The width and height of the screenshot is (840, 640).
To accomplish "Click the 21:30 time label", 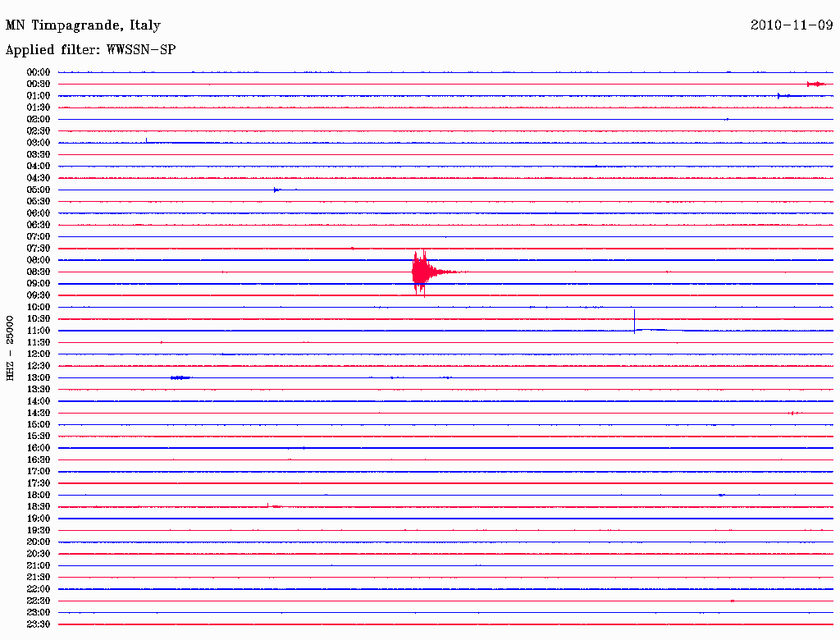I will point(39,578).
